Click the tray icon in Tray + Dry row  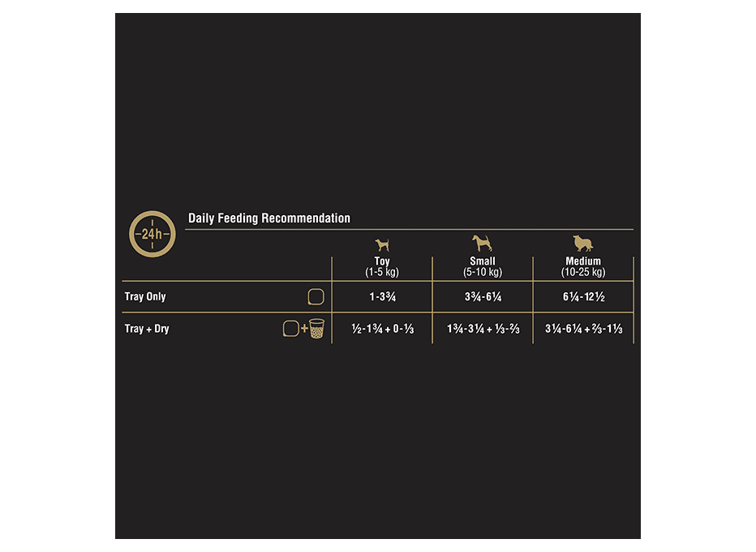290,329
